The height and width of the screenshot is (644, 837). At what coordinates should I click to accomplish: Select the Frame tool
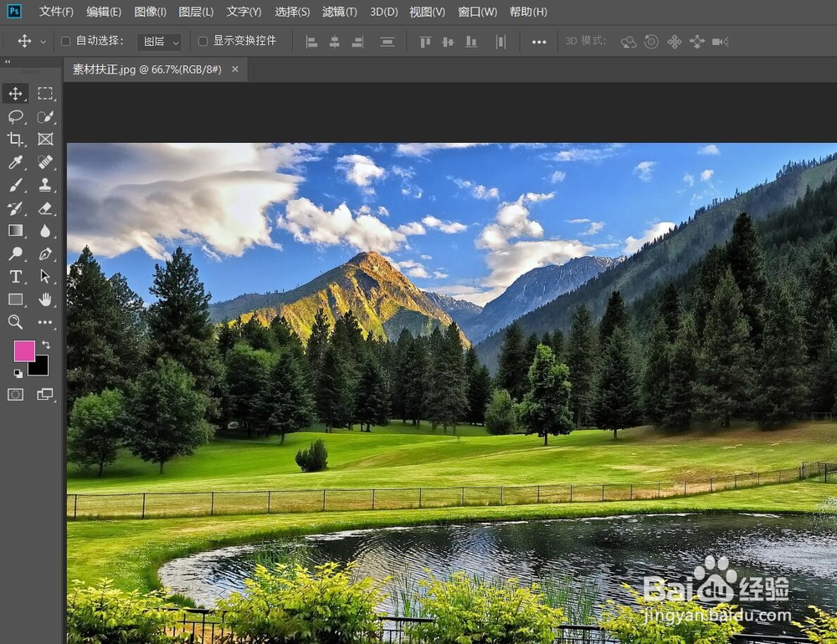(45, 140)
